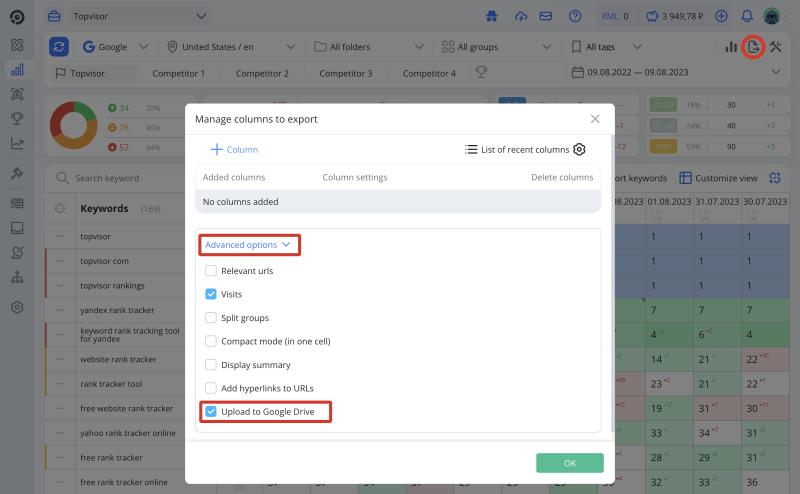Open the tools wrench icon

click(x=776, y=47)
